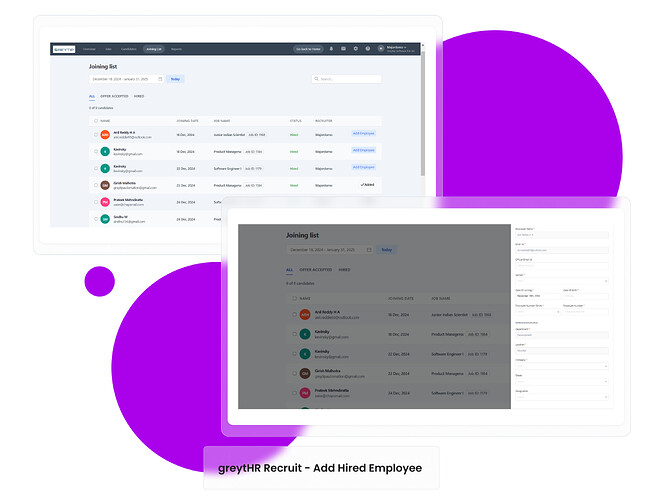Tick Kavinsky Product Manager checkbox, upper list
Image resolution: width=666 pixels, height=500 pixels.
[96, 151]
